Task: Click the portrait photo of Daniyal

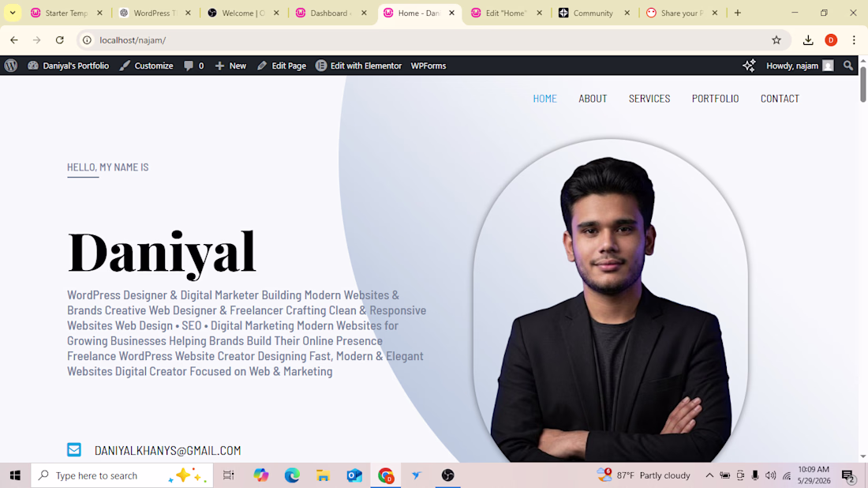Action: 610,302
